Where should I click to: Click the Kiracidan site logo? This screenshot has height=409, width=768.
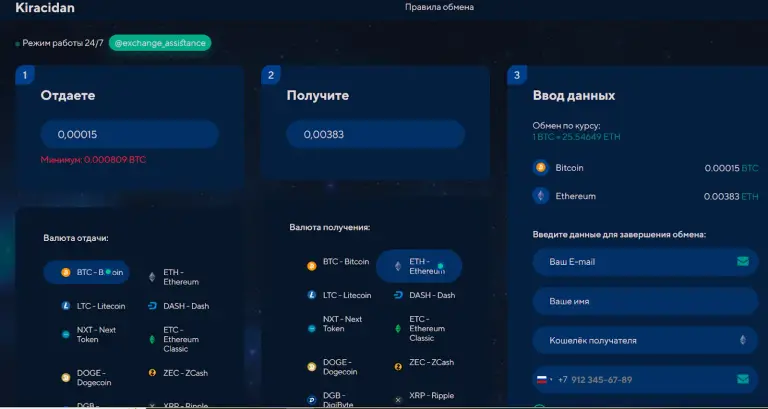point(45,8)
